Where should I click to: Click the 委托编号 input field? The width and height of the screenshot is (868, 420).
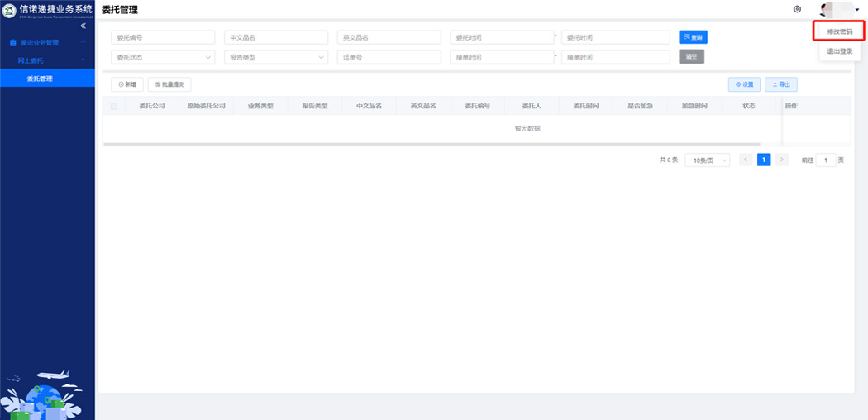pos(163,37)
